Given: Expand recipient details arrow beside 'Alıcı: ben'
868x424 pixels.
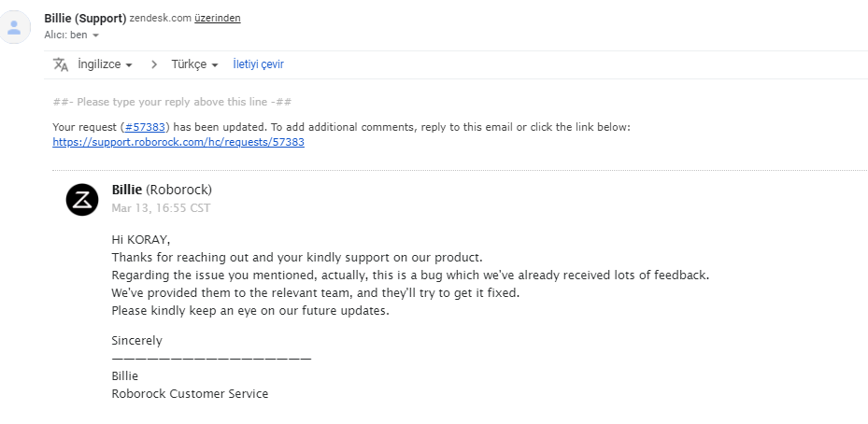Looking at the screenshot, I should pos(95,35).
